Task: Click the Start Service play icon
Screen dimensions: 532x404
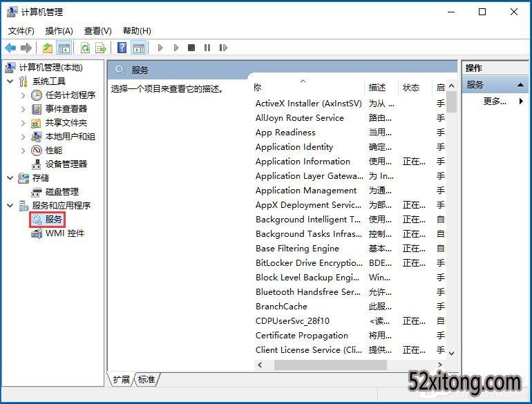Action: tap(160, 48)
